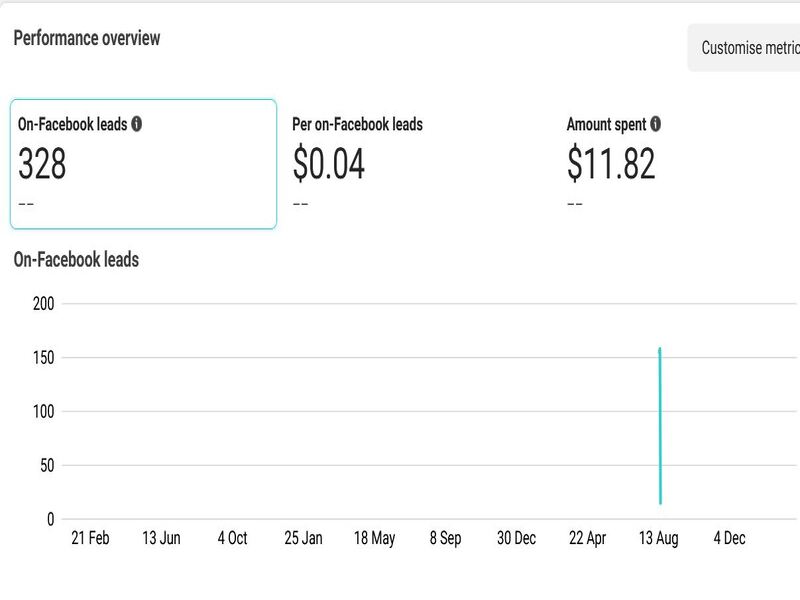The height and width of the screenshot is (600, 800).
Task: Click the 30 Dec axis date label
Action: click(x=517, y=538)
